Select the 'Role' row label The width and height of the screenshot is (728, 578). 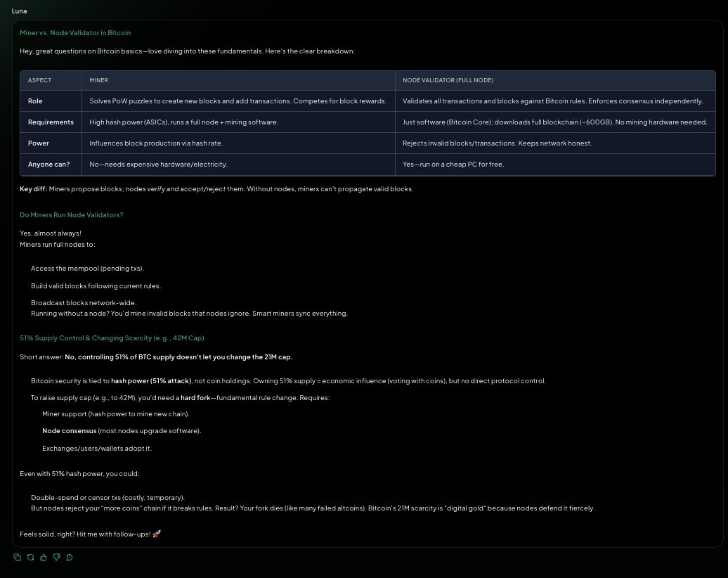pyautogui.click(x=35, y=101)
